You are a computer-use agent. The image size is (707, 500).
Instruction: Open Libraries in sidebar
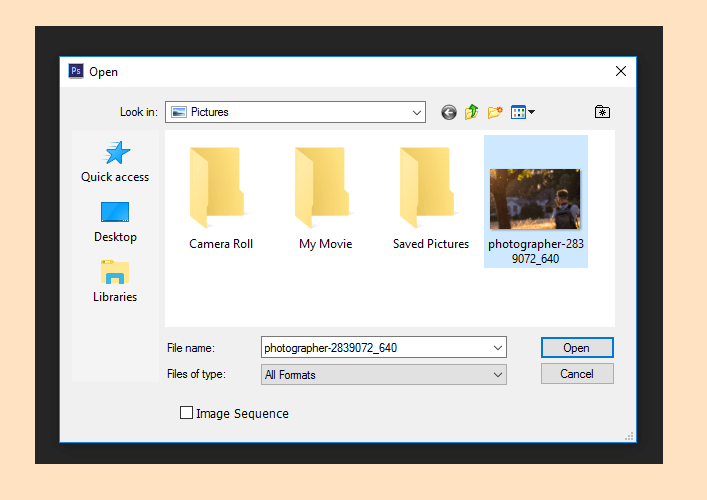(x=115, y=281)
